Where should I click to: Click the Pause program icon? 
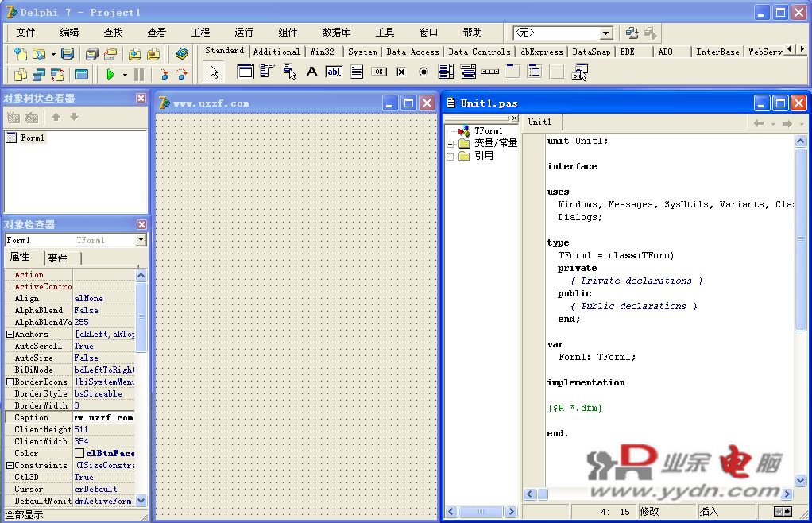pyautogui.click(x=139, y=75)
